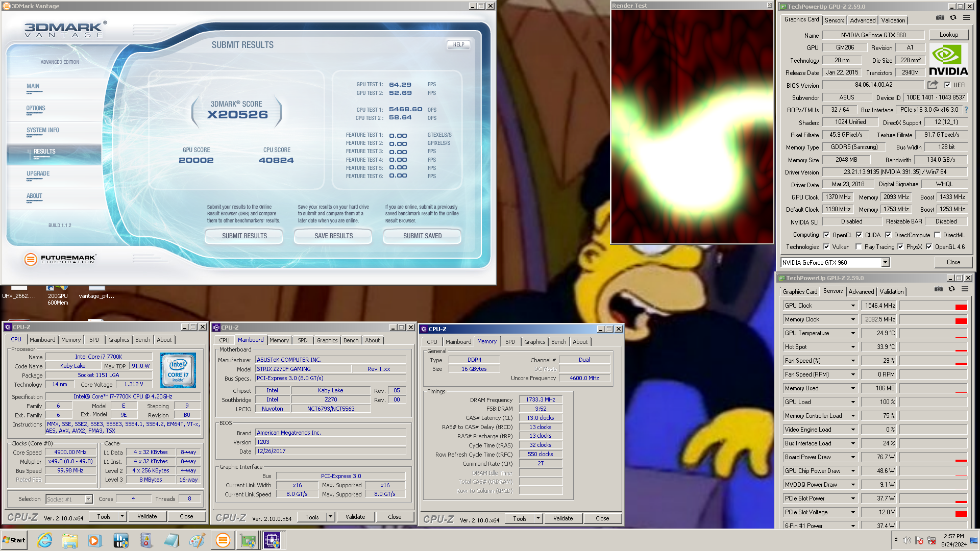The width and height of the screenshot is (980, 551).
Task: Click the NVIDIA logo in GPU-Z
Action: coord(948,60)
